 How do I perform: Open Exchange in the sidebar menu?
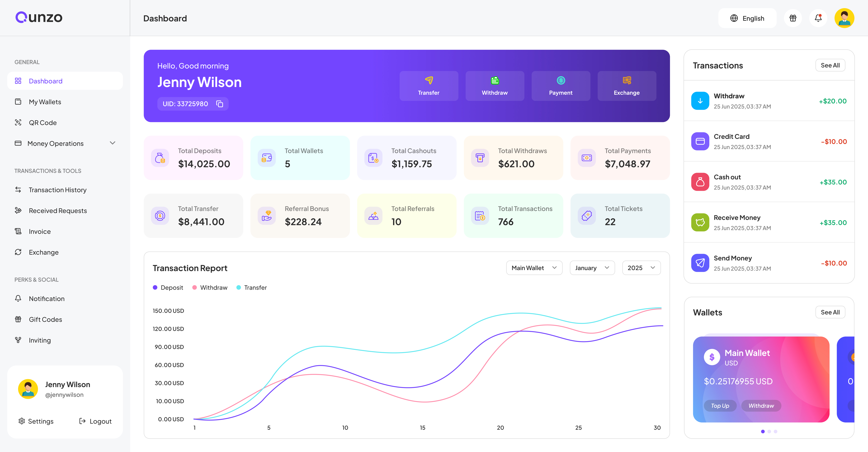coord(65,252)
